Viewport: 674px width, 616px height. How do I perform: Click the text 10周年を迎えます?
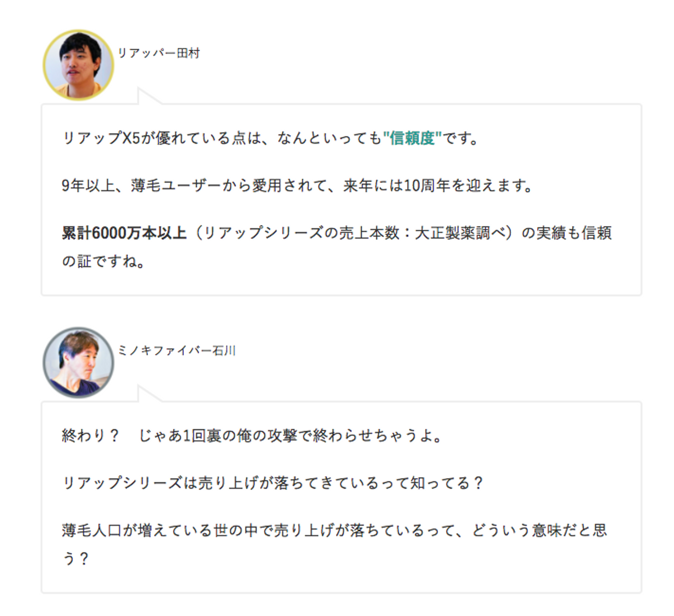[468, 186]
